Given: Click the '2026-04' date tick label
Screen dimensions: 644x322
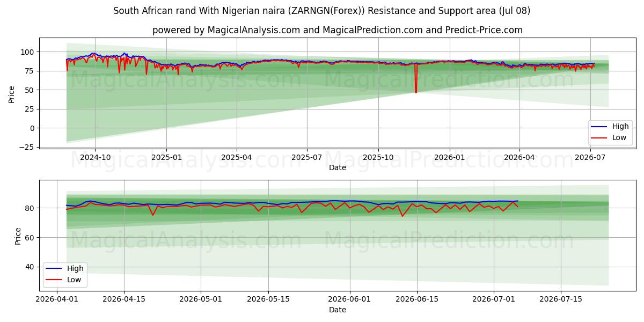Looking at the screenshot, I should (x=519, y=157).
